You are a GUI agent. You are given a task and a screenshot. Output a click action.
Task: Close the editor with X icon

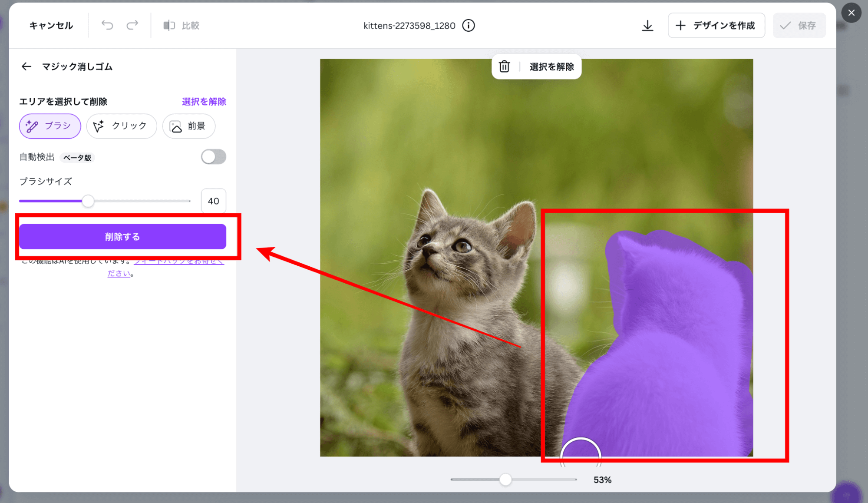point(851,13)
